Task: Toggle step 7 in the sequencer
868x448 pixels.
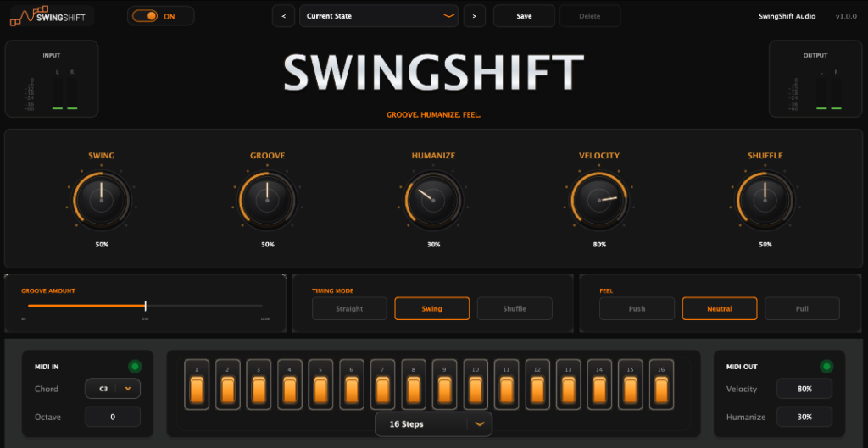Action: coord(382,384)
